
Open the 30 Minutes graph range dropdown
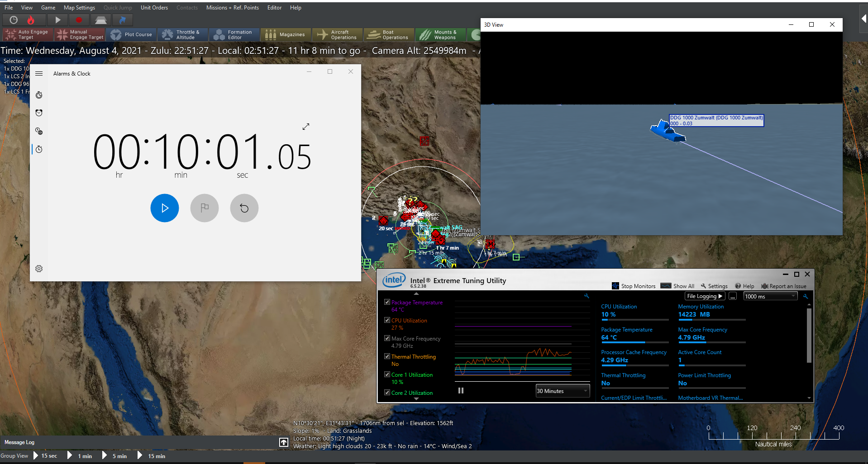(x=562, y=391)
